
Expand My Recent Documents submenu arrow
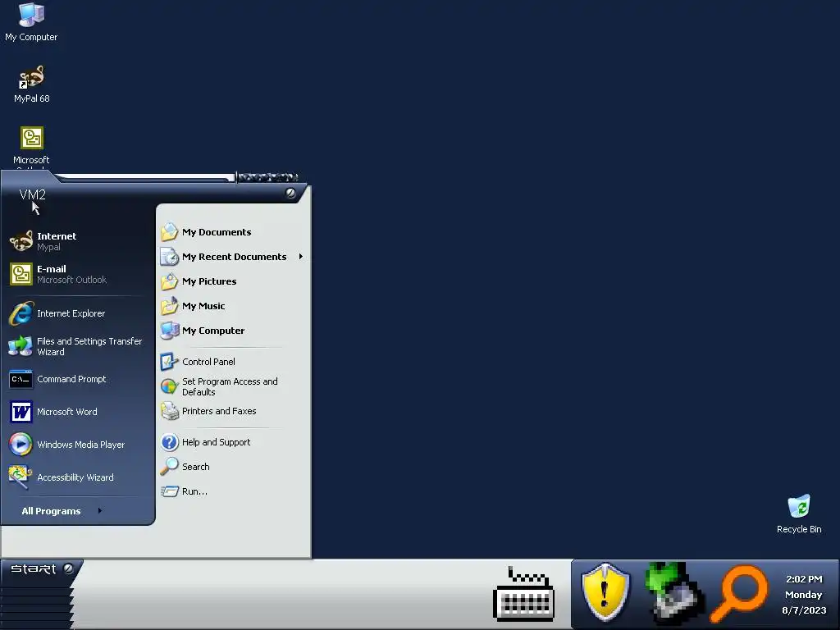(x=300, y=257)
